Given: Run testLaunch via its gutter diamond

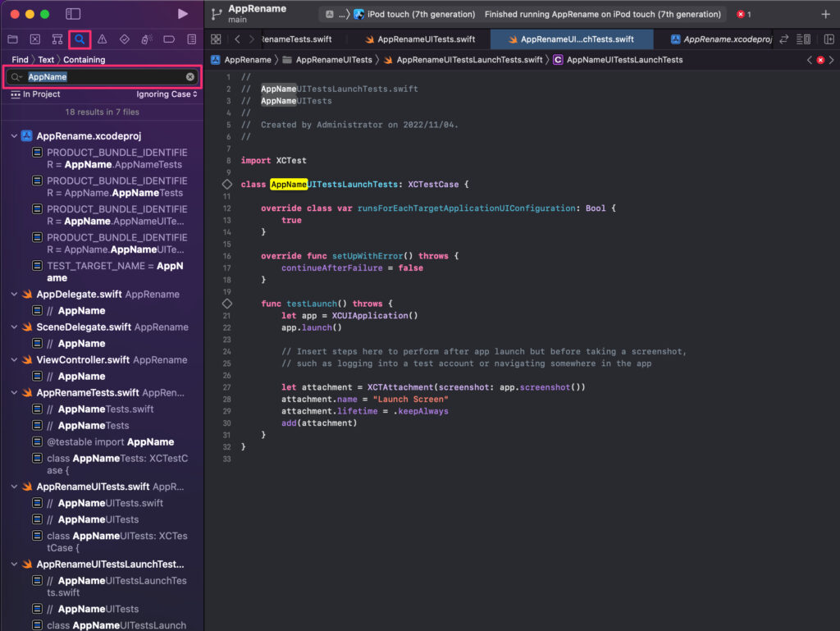Looking at the screenshot, I should click(227, 304).
